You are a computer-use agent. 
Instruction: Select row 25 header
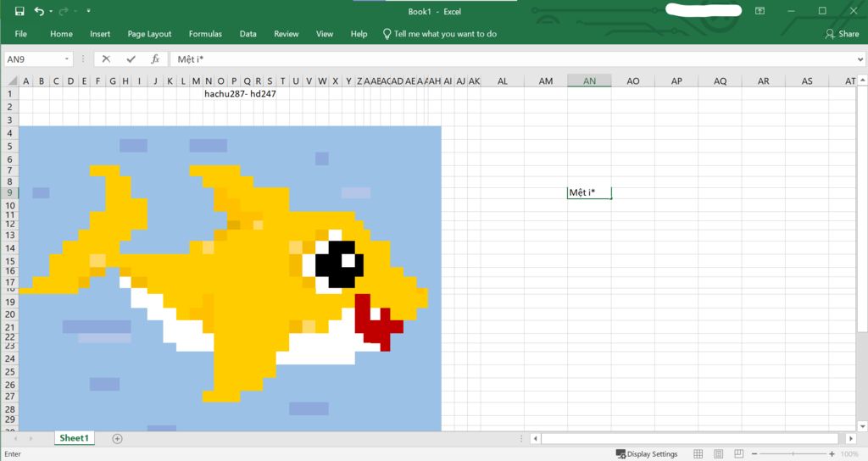pos(10,371)
